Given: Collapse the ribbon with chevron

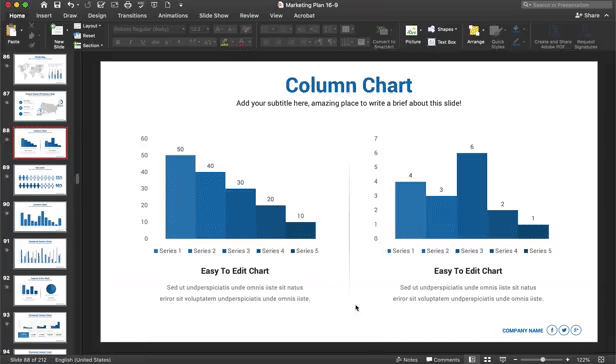Looking at the screenshot, I should 607,15.
